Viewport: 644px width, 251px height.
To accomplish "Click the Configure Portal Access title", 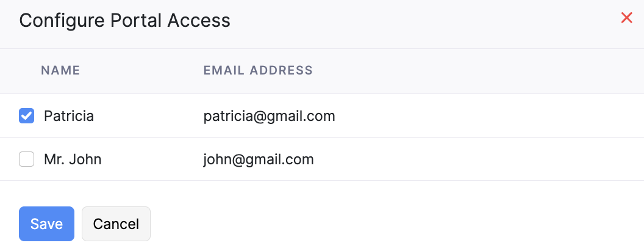I will pos(124,21).
